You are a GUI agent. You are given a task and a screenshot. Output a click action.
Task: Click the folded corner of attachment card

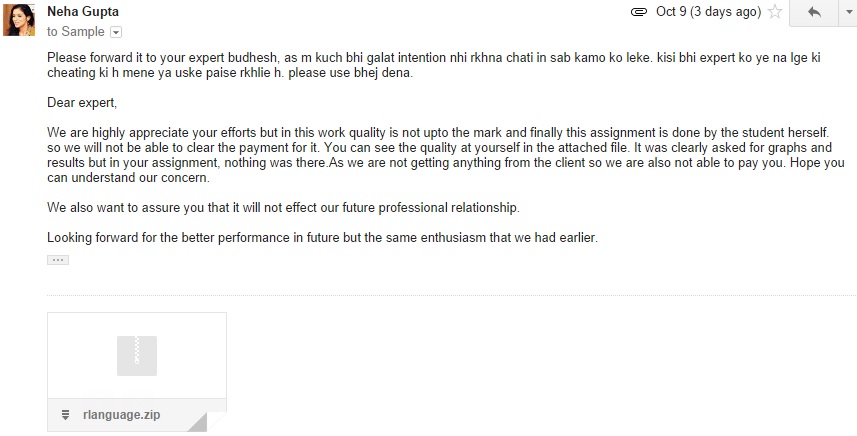[213, 421]
